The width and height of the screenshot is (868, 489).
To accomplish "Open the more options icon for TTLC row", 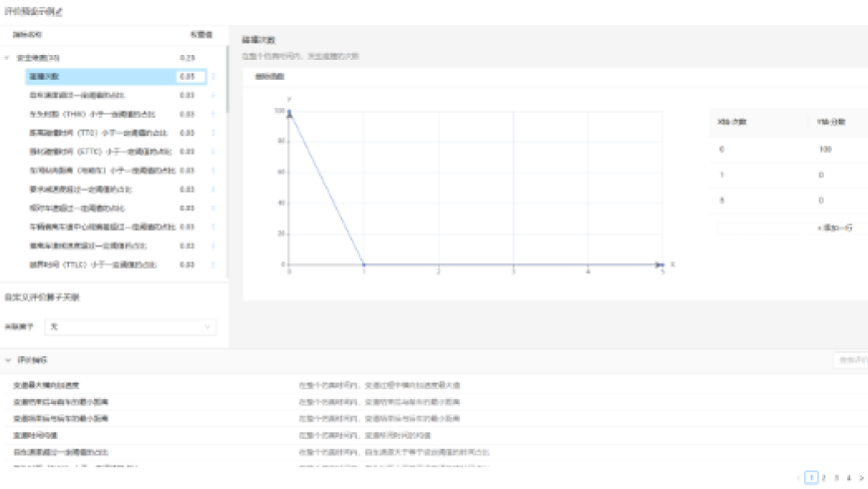I will [x=213, y=264].
